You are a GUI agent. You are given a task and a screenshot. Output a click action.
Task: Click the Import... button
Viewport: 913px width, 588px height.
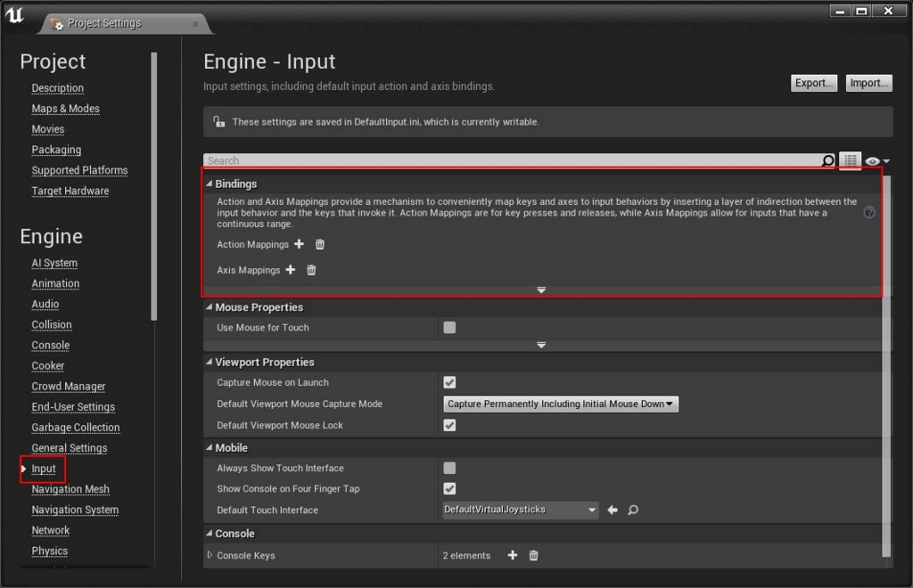(868, 83)
